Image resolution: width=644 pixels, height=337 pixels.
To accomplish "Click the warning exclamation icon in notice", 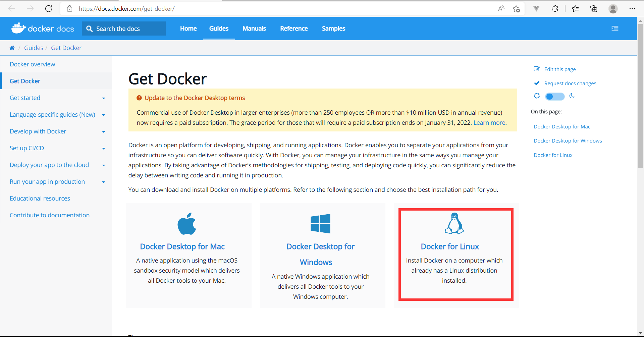I will point(139,98).
